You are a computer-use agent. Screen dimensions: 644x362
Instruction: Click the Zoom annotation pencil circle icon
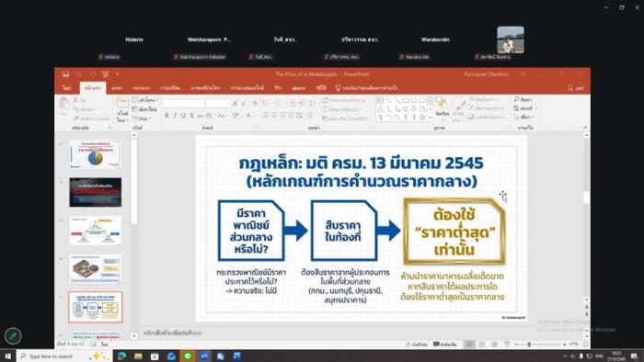pos(13,335)
